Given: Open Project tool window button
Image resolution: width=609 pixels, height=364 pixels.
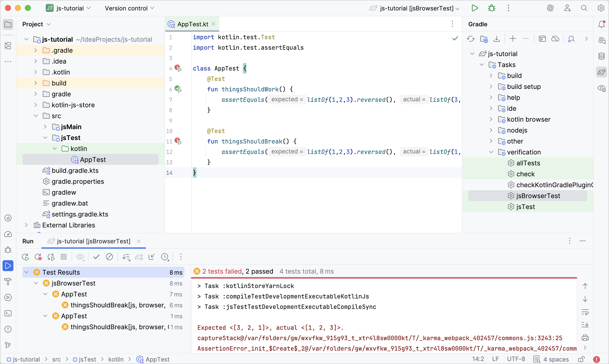Looking at the screenshot, I should point(8,24).
